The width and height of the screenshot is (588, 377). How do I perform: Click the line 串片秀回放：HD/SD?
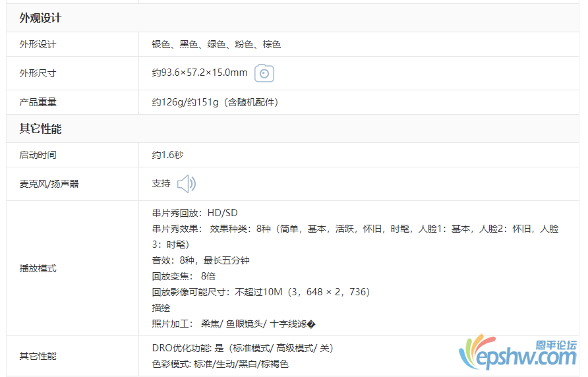coord(194,213)
